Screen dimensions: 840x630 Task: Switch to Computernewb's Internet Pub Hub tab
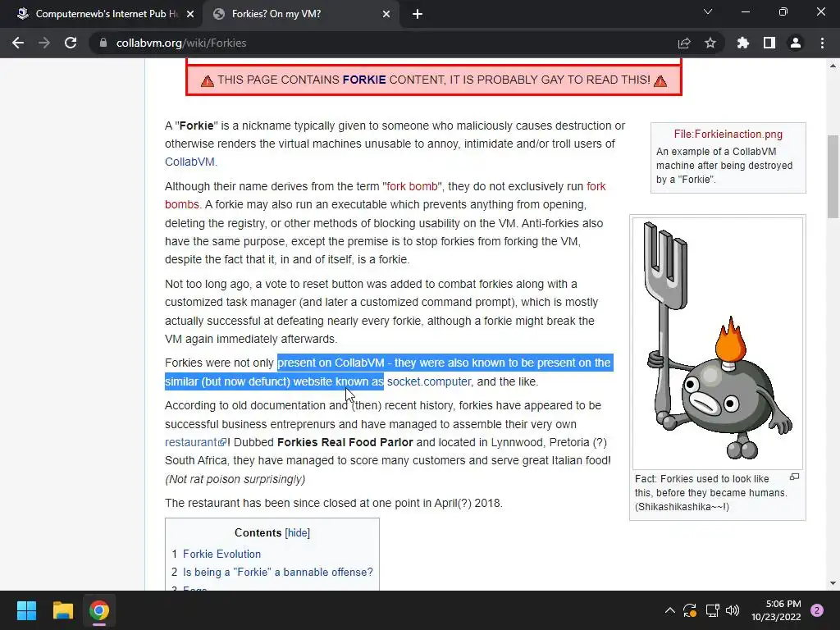pyautogui.click(x=101, y=14)
